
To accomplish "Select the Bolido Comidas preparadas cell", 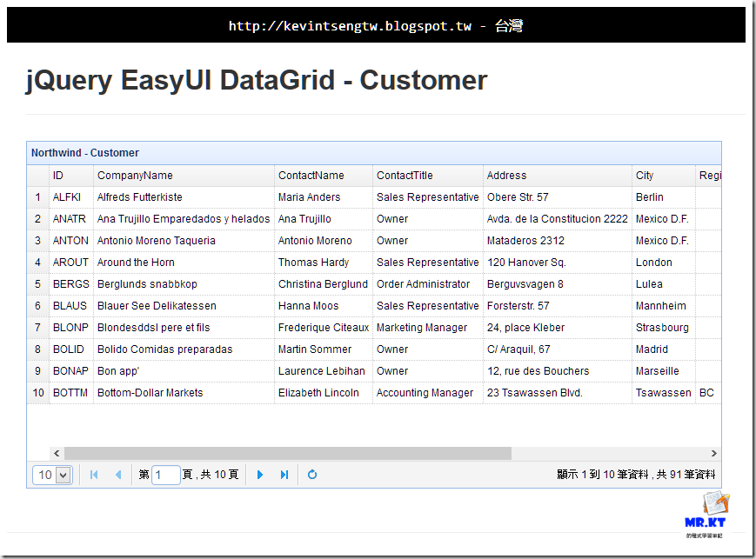I will click(x=184, y=349).
